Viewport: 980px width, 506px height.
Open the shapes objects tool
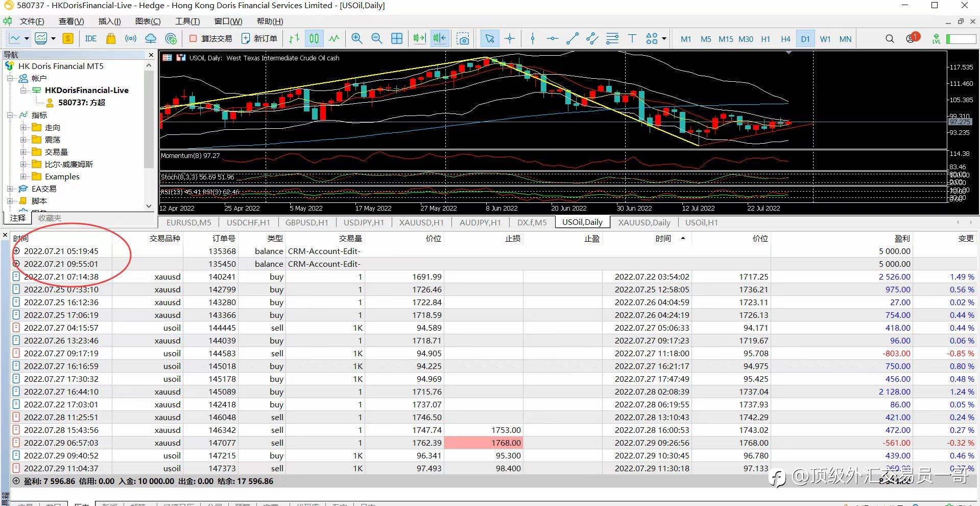click(x=652, y=38)
